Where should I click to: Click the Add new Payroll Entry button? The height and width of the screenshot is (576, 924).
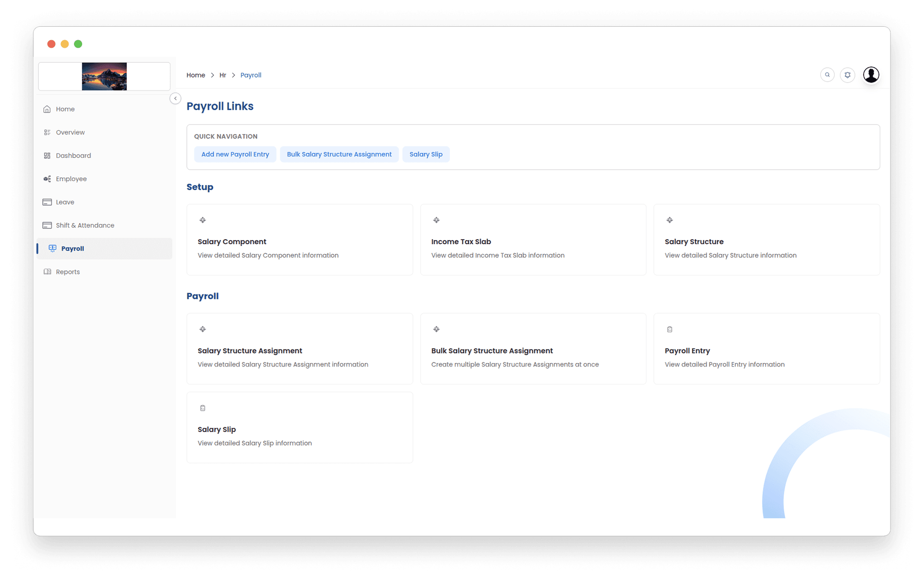coord(235,154)
